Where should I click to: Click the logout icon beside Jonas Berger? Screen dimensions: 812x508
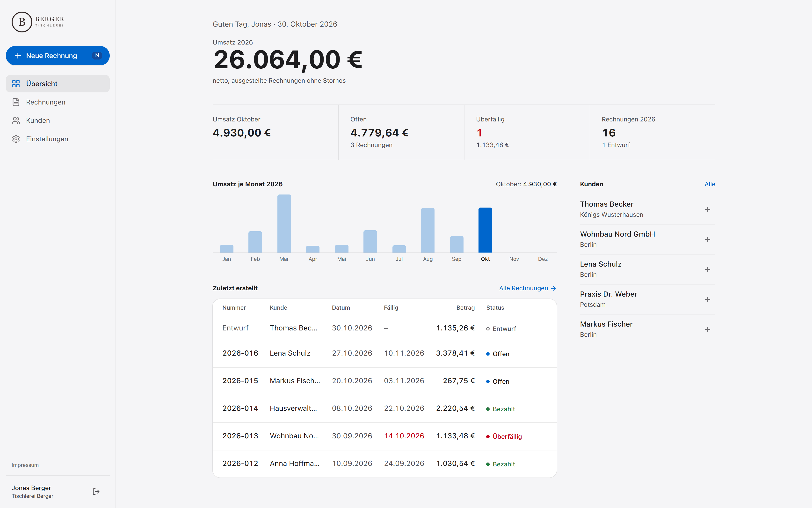tap(96, 492)
